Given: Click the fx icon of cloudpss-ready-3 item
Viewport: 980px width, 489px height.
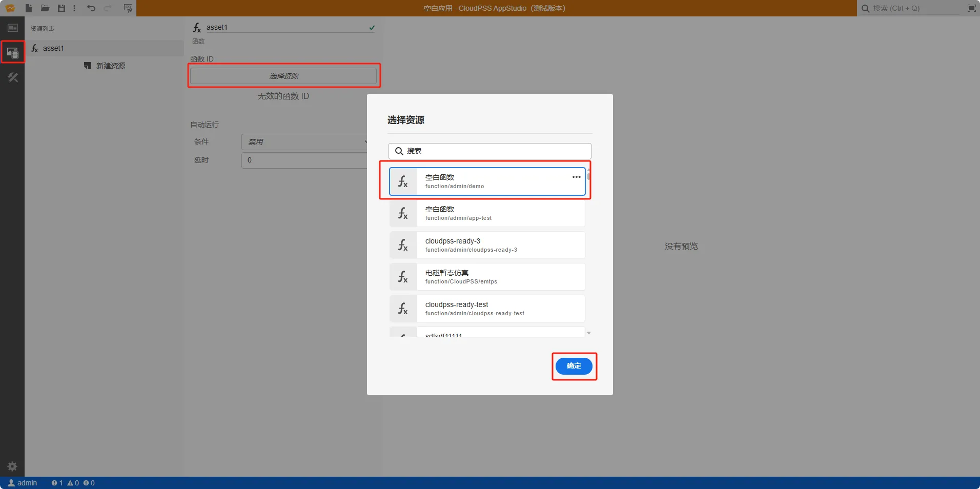Looking at the screenshot, I should pos(403,245).
